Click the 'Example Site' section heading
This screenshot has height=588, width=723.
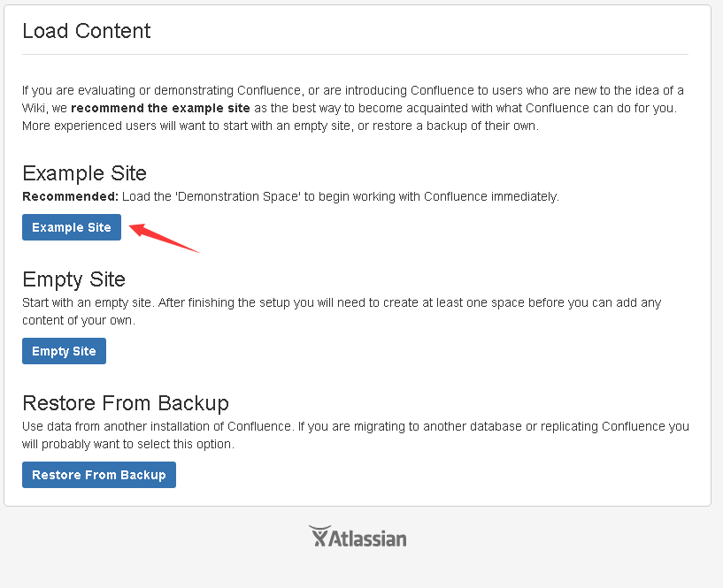point(84,173)
